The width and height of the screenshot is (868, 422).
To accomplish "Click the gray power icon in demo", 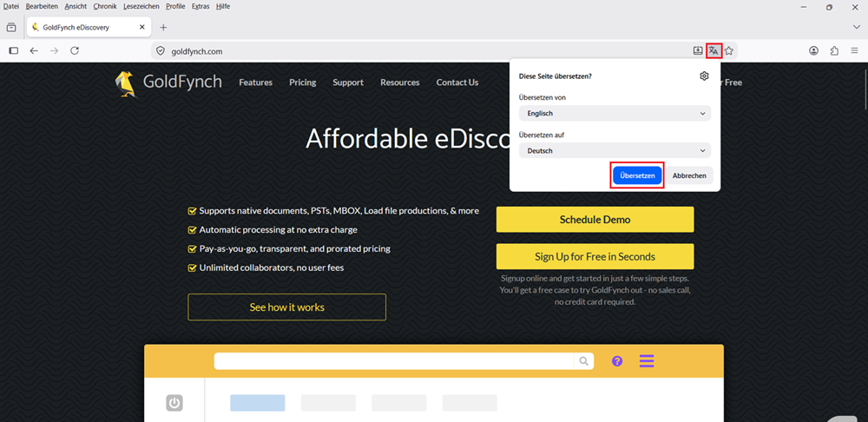I will (x=174, y=403).
